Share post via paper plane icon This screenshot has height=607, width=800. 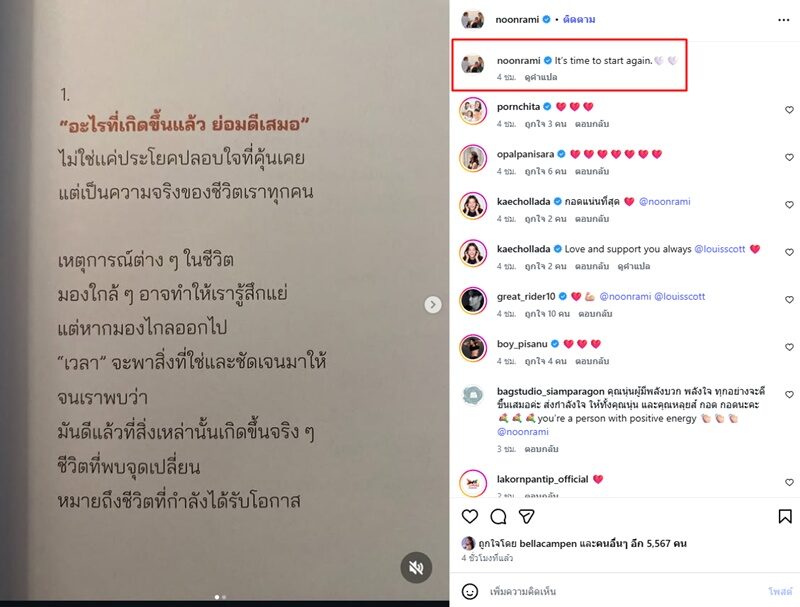tap(526, 517)
